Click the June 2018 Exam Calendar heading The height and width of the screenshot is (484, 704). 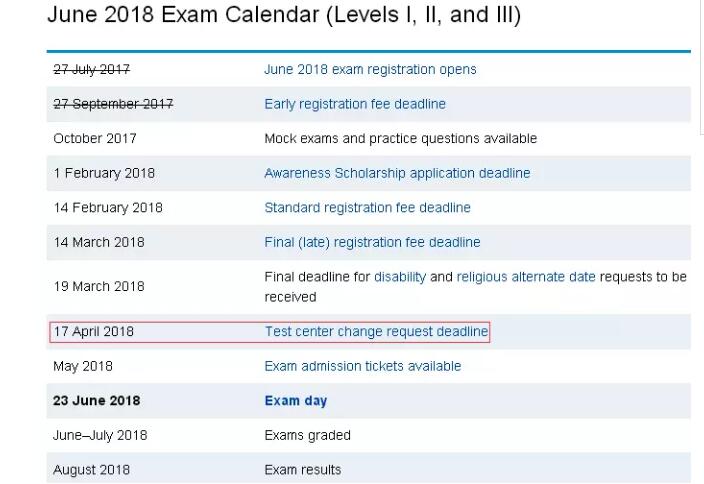[284, 16]
